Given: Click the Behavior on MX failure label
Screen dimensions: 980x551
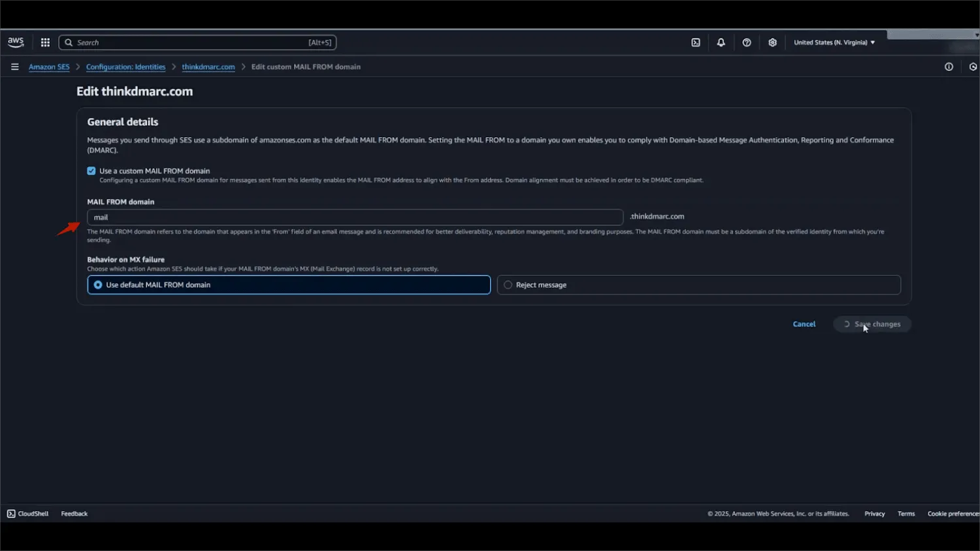Looking at the screenshot, I should pyautogui.click(x=126, y=260).
